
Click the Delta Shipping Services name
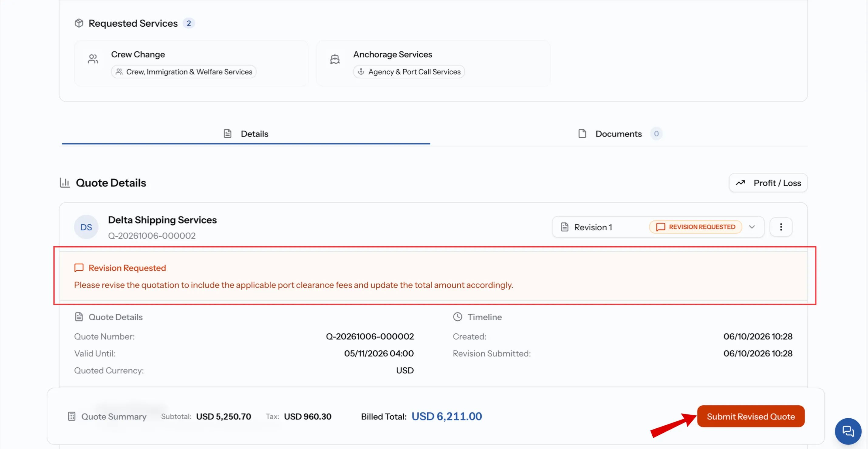pyautogui.click(x=162, y=220)
